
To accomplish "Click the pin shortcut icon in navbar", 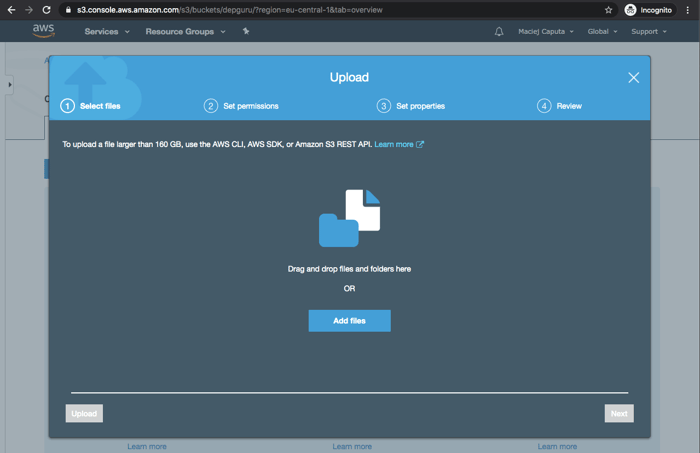I will click(x=246, y=32).
